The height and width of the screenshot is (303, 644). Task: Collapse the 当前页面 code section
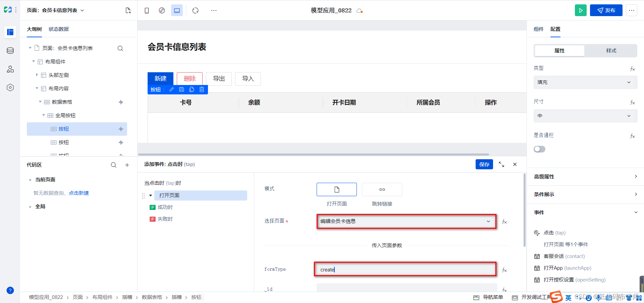coord(30,180)
